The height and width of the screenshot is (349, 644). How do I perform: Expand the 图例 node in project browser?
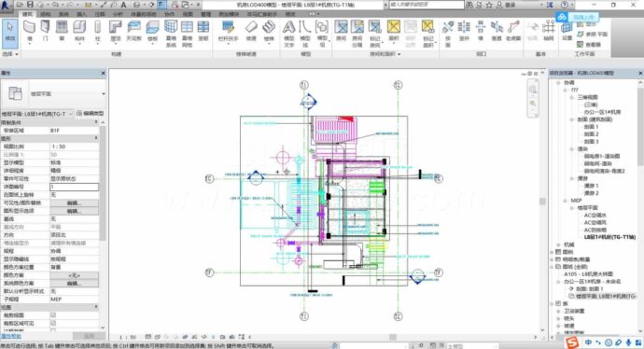[x=553, y=252]
